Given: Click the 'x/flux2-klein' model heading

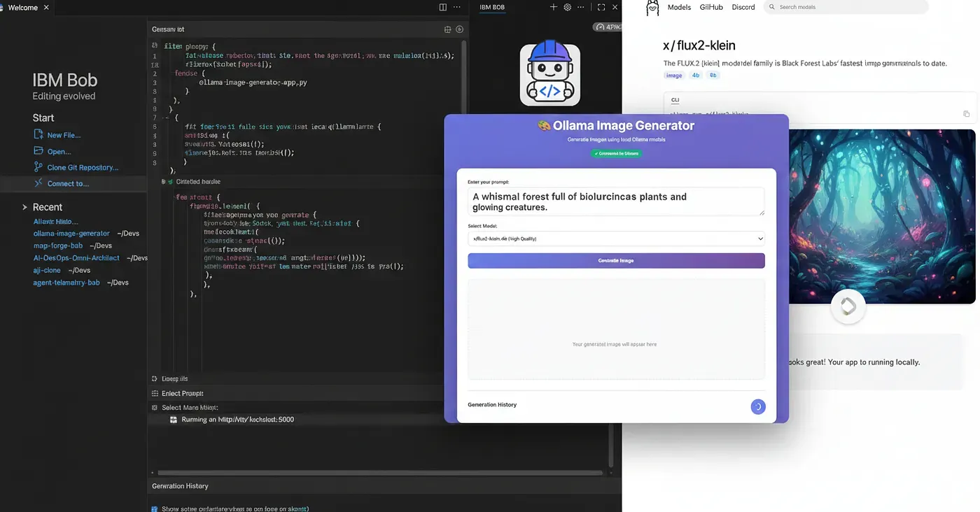Looking at the screenshot, I should pyautogui.click(x=699, y=45).
